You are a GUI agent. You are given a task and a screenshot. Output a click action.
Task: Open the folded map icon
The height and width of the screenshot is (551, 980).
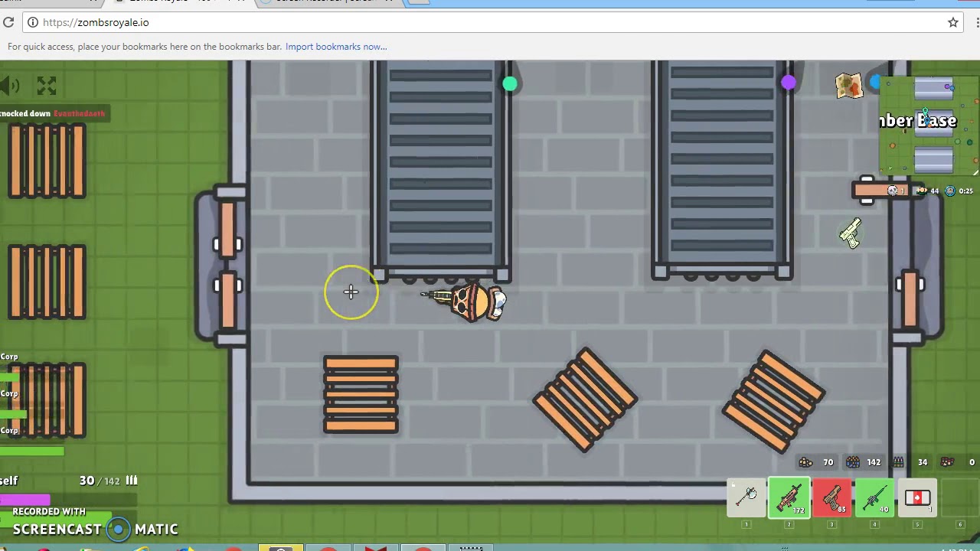(x=849, y=85)
